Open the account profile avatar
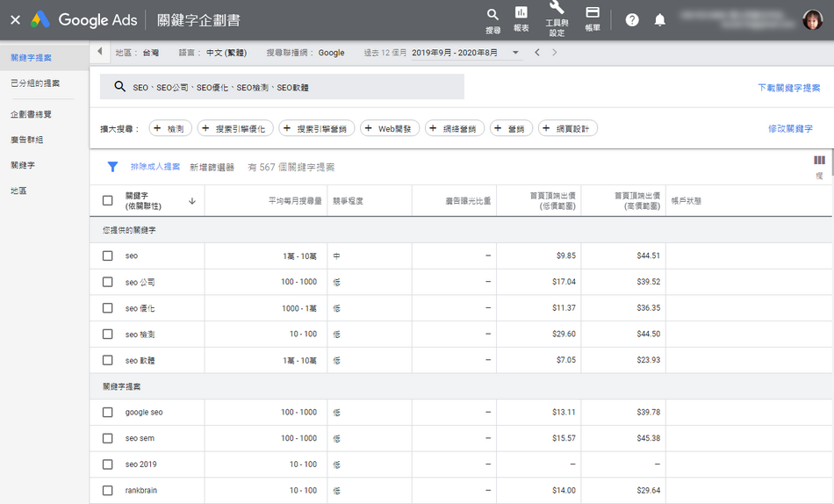The image size is (834, 504). point(812,20)
